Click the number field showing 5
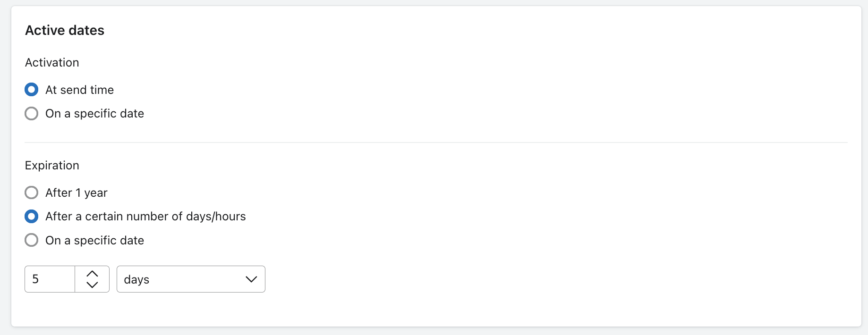Viewport: 868px width, 335px height. click(50, 279)
